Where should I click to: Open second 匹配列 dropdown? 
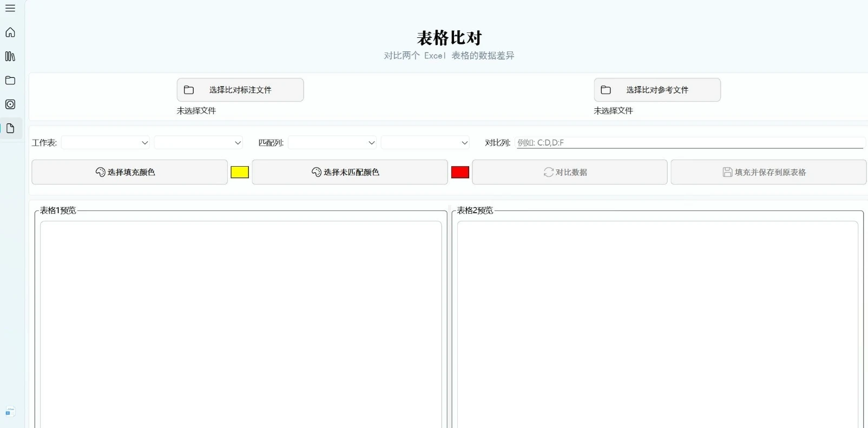425,143
